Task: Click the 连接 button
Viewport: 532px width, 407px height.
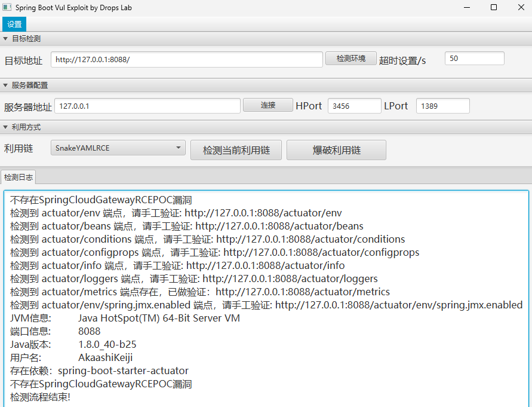Action: point(267,105)
